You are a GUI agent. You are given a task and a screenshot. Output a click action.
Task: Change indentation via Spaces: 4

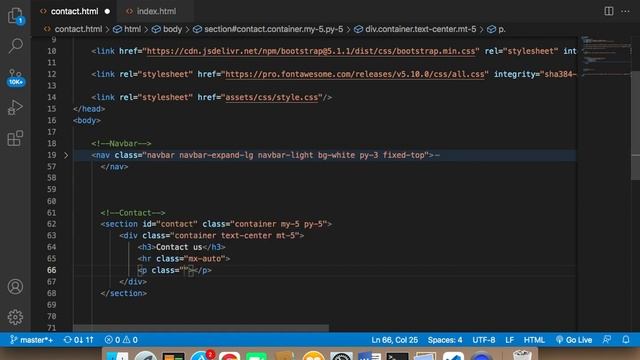click(x=445, y=340)
